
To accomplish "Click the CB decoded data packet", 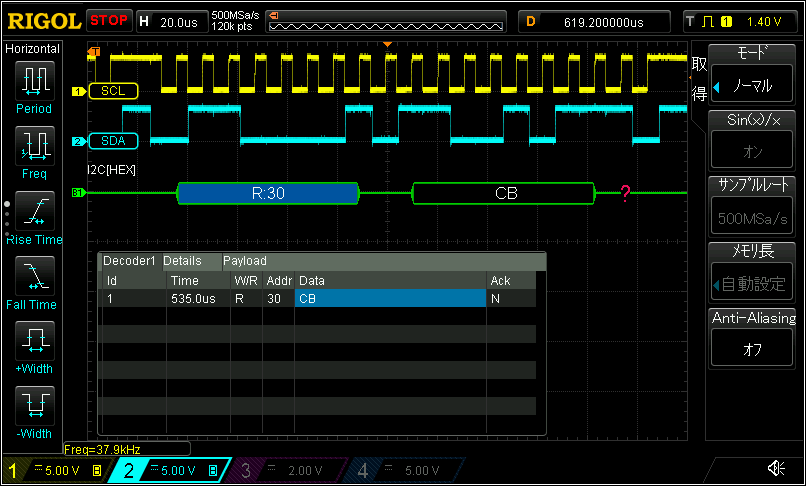I will (x=504, y=193).
